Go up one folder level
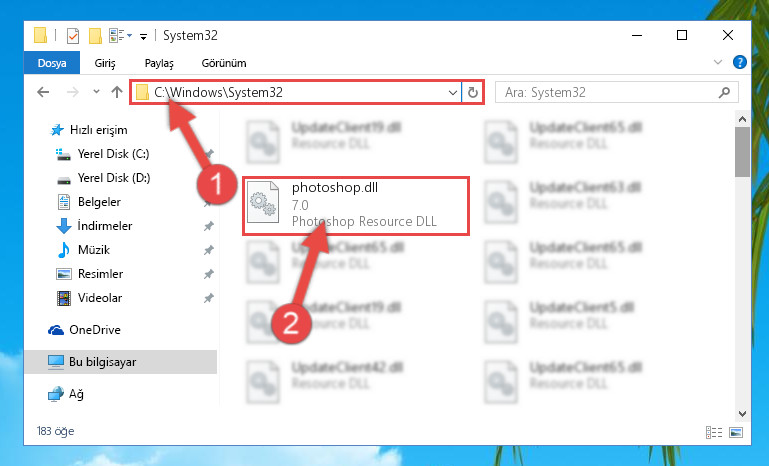The image size is (769, 466). point(117,92)
